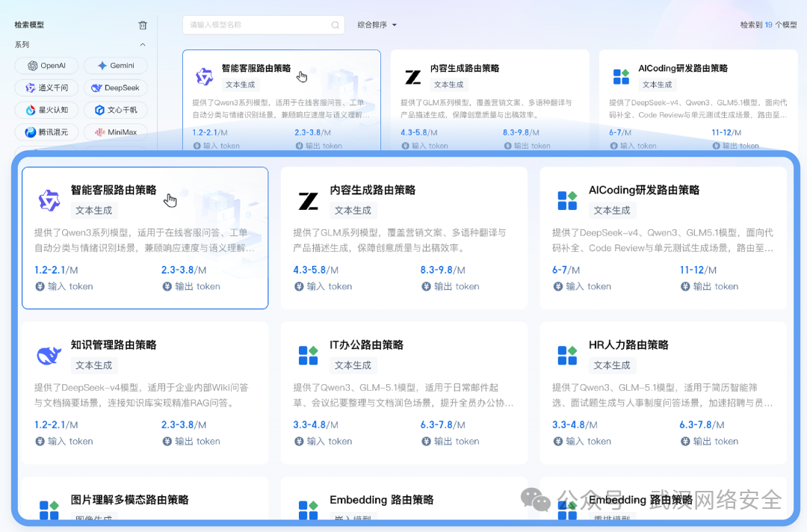Filter by the OpenAI series chip
This screenshot has height=532, width=807.
point(46,65)
